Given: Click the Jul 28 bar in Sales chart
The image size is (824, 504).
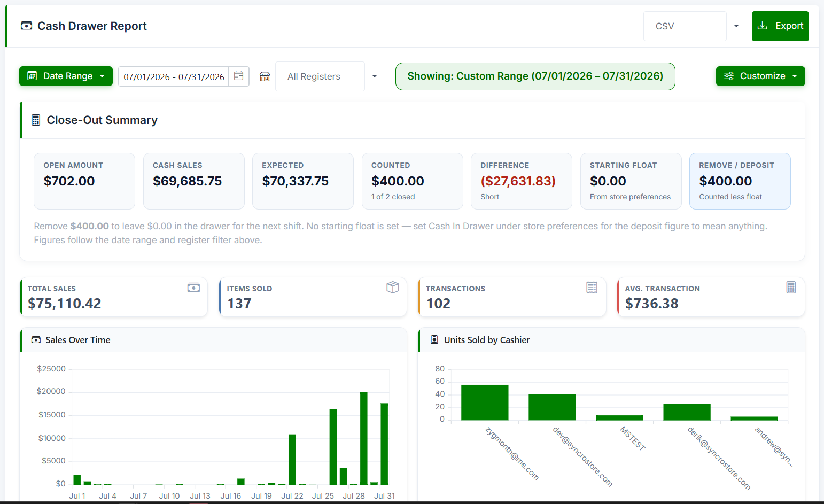Looking at the screenshot, I should point(364,438).
